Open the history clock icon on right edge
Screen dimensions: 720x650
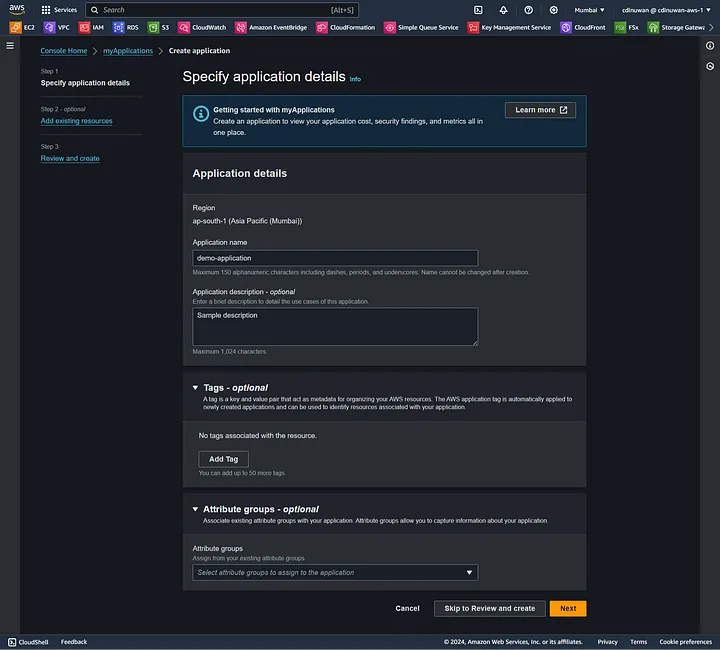710,67
